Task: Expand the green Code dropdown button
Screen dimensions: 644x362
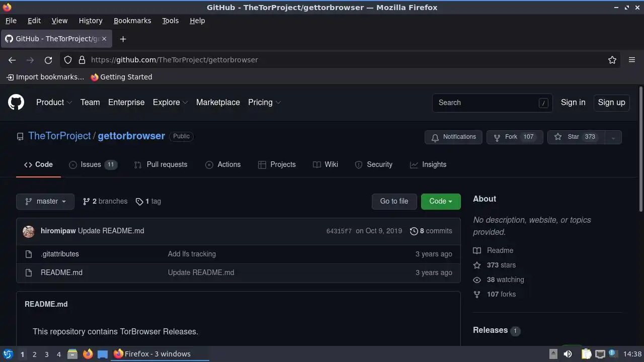Action: click(441, 201)
